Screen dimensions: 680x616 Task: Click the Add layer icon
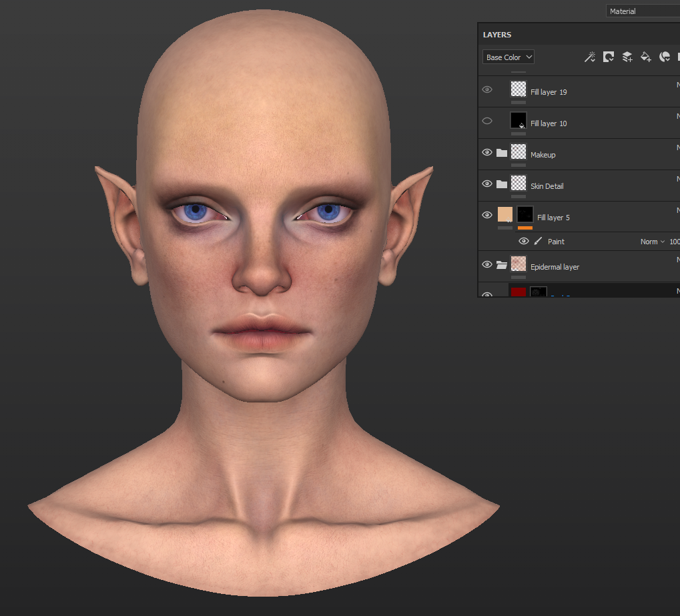[627, 57]
